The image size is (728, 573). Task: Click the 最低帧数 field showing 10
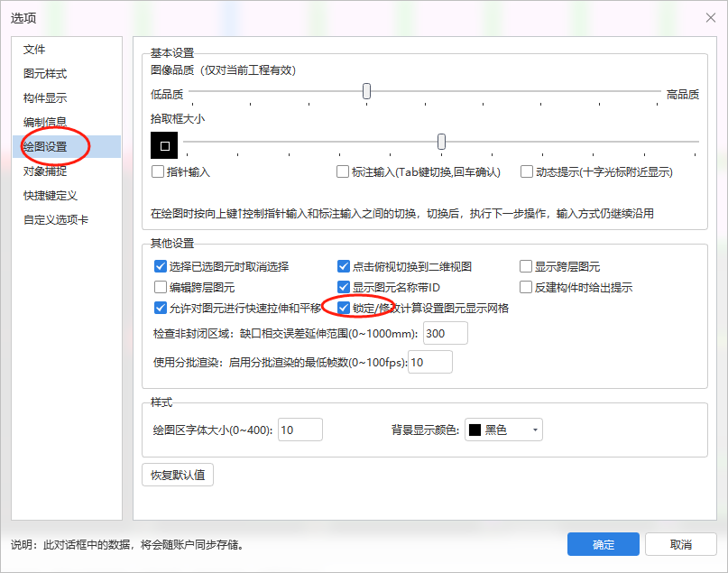[430, 362]
